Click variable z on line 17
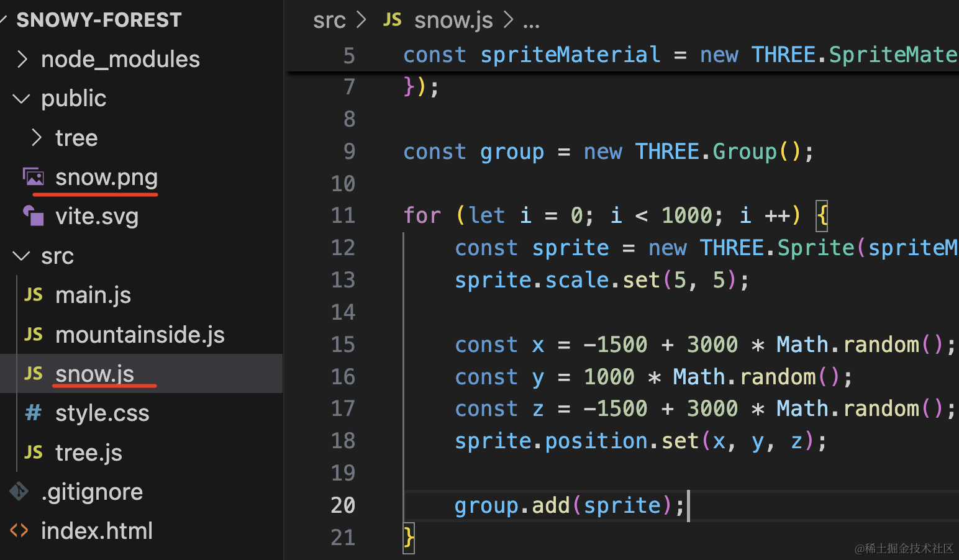Screen dimensions: 959x560 click(x=538, y=409)
